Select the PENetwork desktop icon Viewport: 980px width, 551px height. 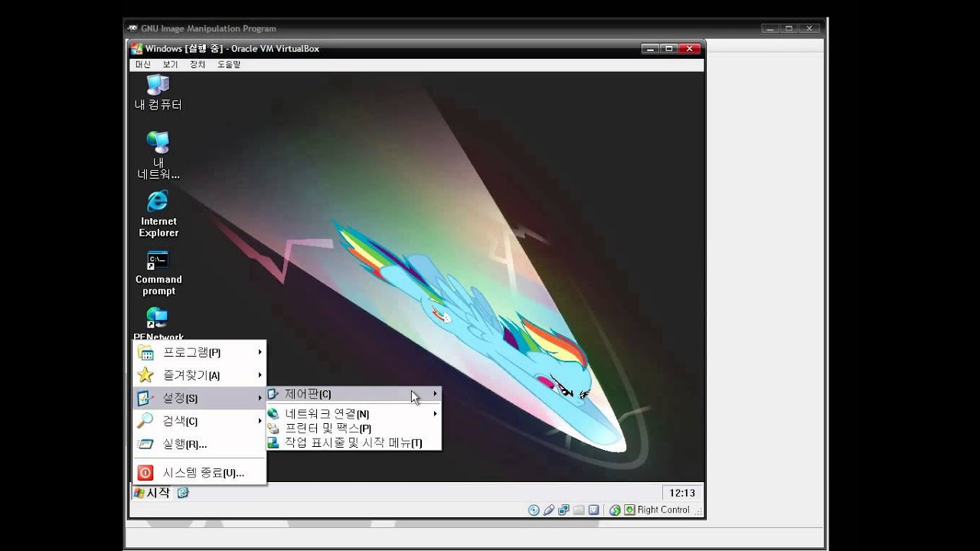click(x=158, y=324)
